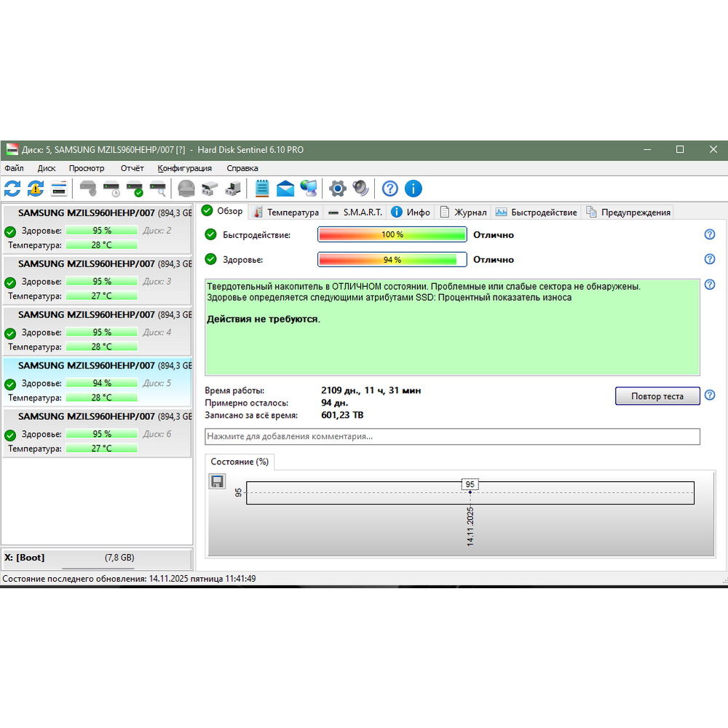728x728 pixels.
Task: Save the graph using floppy disk icon
Action: (x=217, y=481)
